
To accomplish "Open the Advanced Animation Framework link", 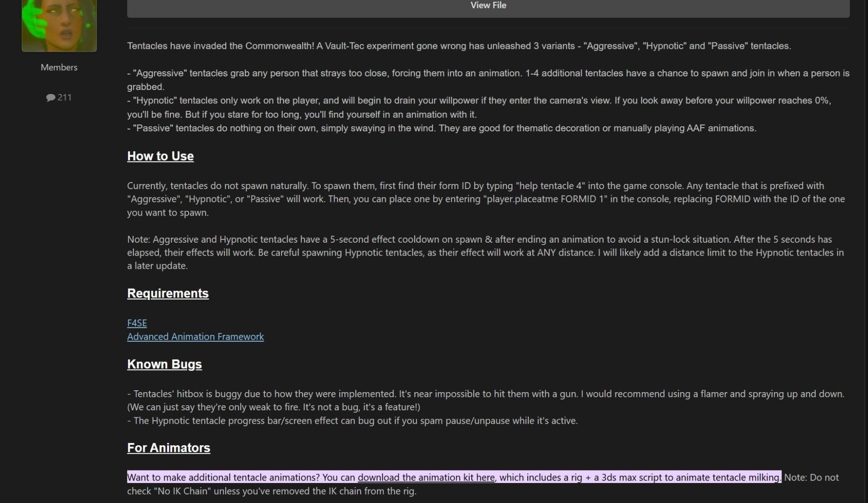I will pyautogui.click(x=195, y=336).
